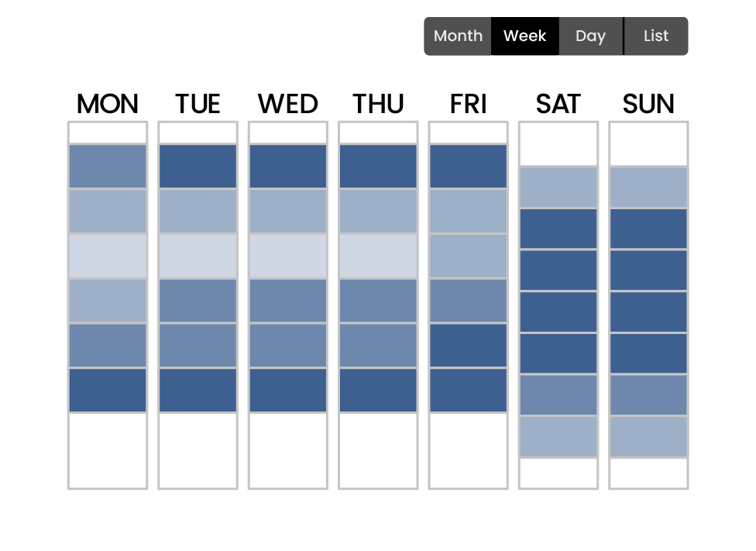Switch to the List view
Image resolution: width=756 pixels, height=551 pixels.
point(655,36)
